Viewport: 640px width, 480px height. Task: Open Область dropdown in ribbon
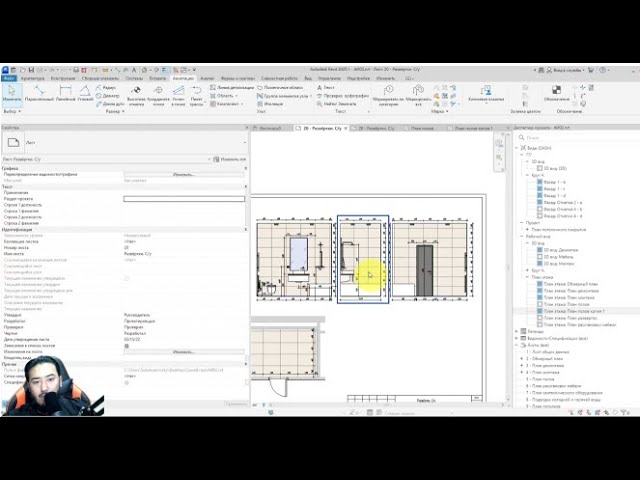tap(224, 96)
